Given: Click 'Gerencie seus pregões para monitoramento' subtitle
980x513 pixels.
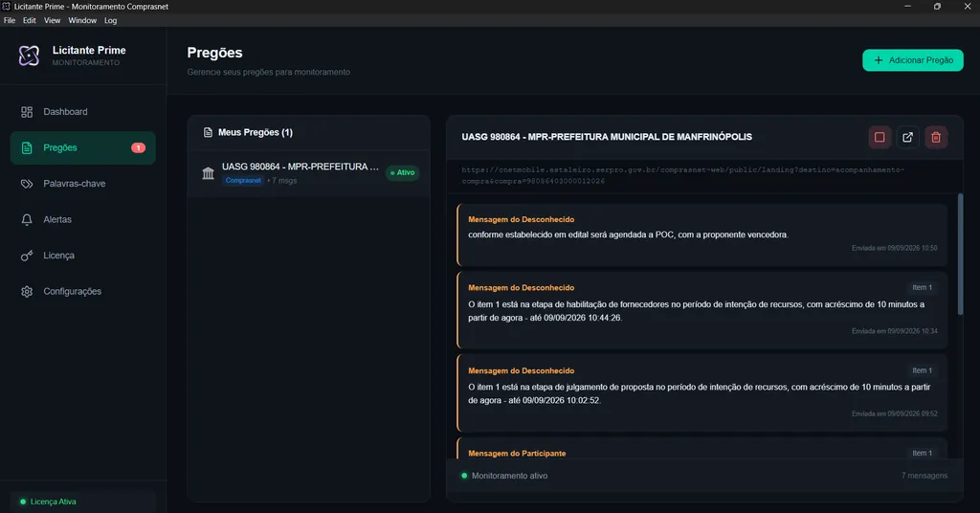Looking at the screenshot, I should (x=268, y=72).
